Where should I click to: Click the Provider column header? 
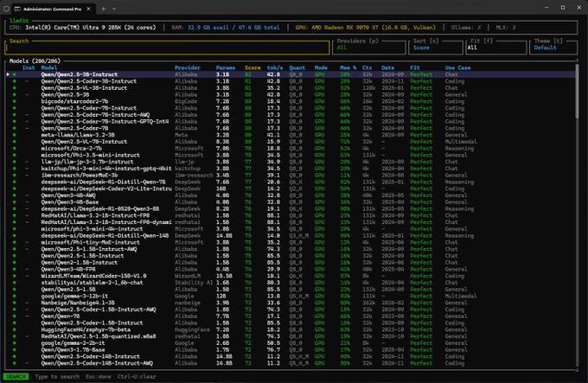188,67
